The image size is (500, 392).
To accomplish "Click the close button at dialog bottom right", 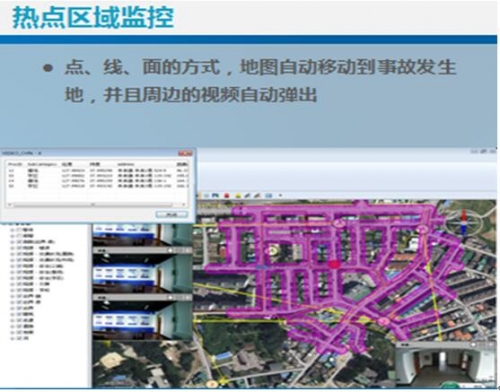I will pyautogui.click(x=172, y=214).
